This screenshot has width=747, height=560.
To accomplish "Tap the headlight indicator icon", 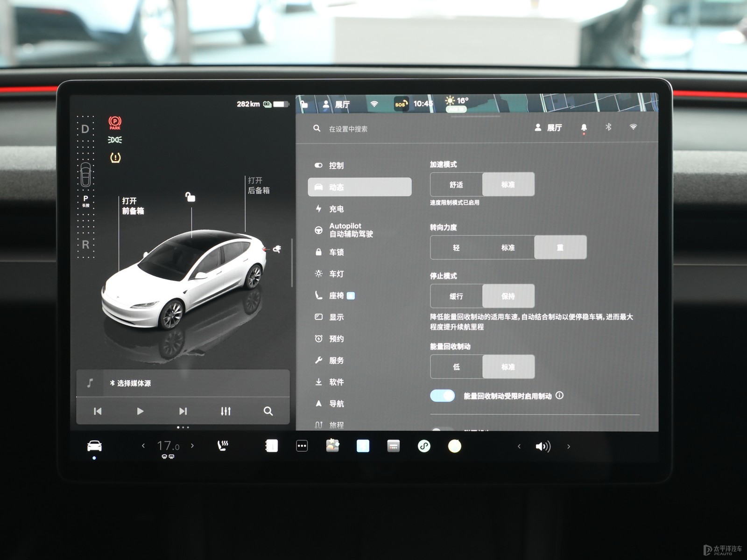I will click(115, 140).
